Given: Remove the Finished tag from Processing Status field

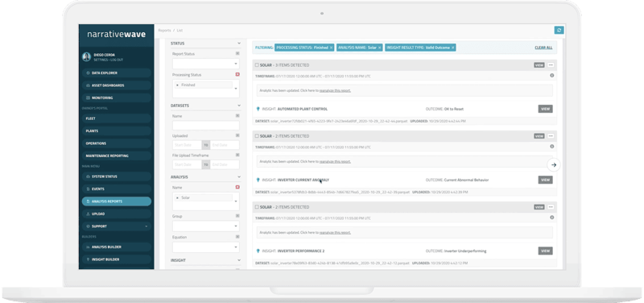Looking at the screenshot, I should pyautogui.click(x=177, y=85).
